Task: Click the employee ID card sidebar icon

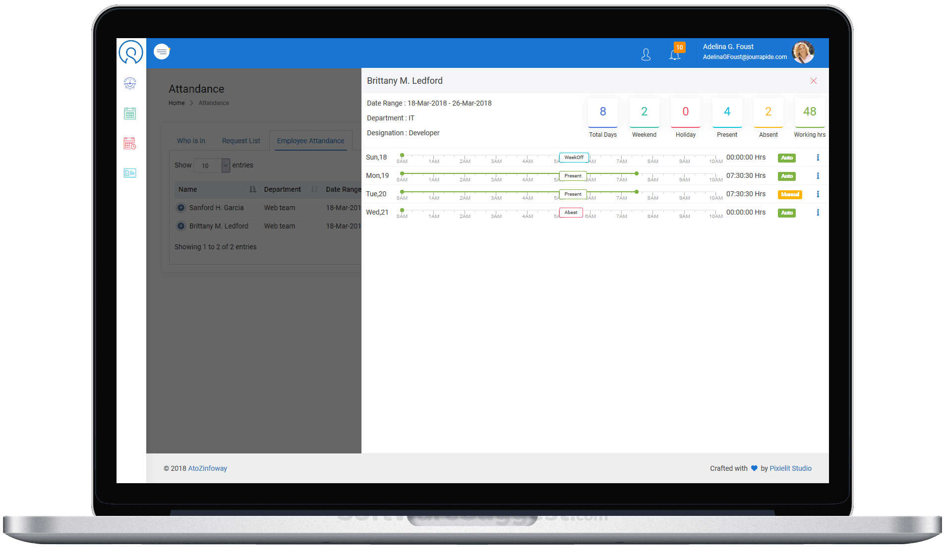Action: click(x=130, y=172)
